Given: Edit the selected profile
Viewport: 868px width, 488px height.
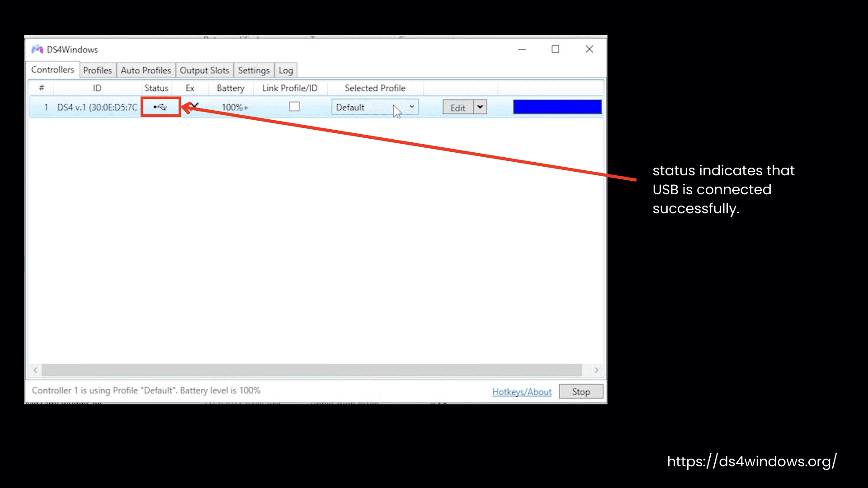Looking at the screenshot, I should point(458,108).
